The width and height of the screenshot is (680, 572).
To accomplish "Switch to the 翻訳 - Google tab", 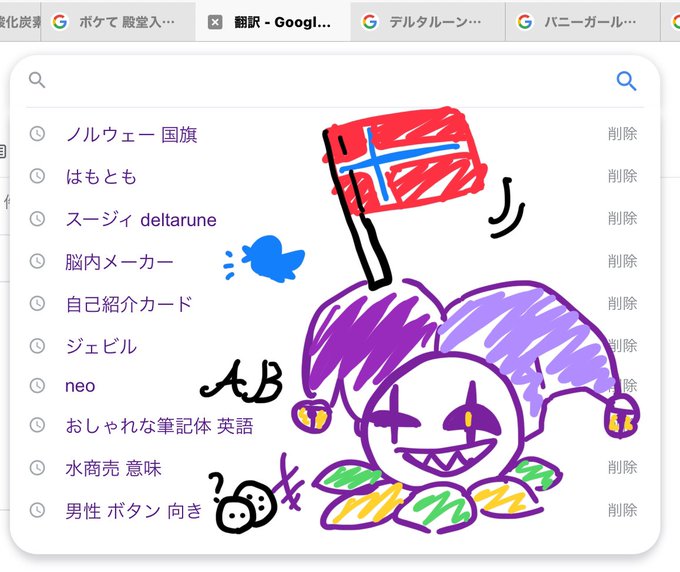I will [x=273, y=22].
